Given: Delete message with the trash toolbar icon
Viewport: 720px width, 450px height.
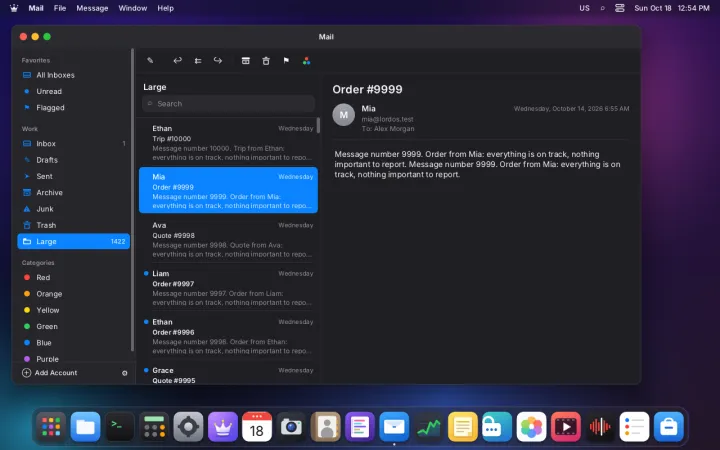Looking at the screenshot, I should (266, 61).
